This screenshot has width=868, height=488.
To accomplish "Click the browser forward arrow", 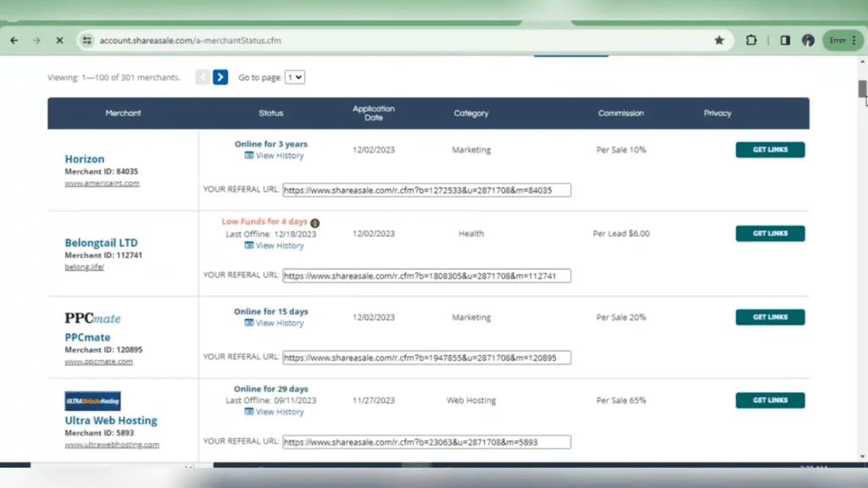I will point(36,41).
